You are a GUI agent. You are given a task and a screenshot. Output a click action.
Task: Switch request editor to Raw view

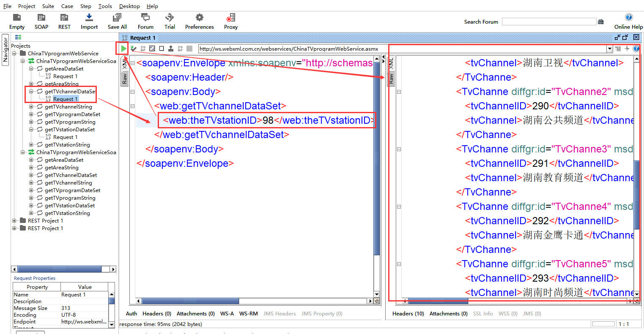[125, 79]
